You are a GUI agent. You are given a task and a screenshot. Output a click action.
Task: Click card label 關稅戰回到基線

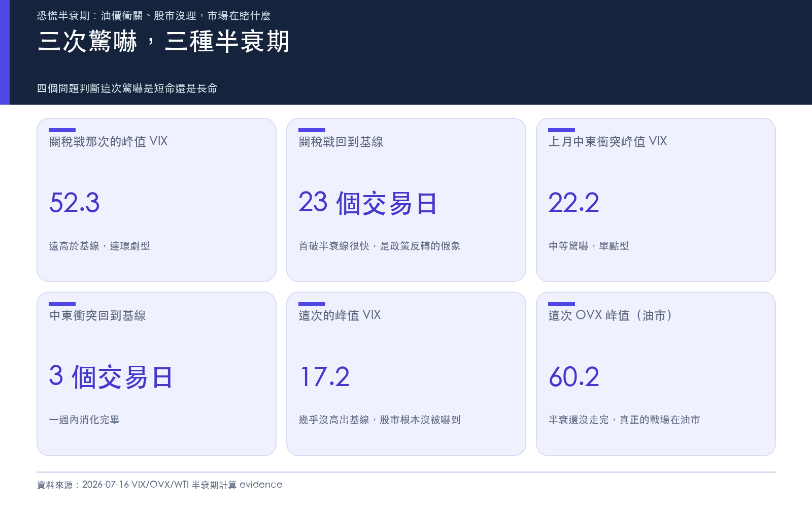click(x=341, y=142)
